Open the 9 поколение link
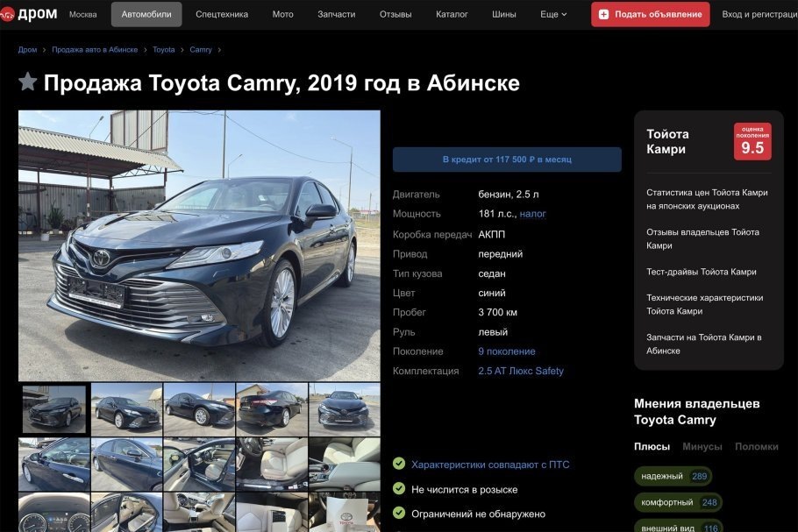Viewport: 798px width, 532px height. (506, 351)
